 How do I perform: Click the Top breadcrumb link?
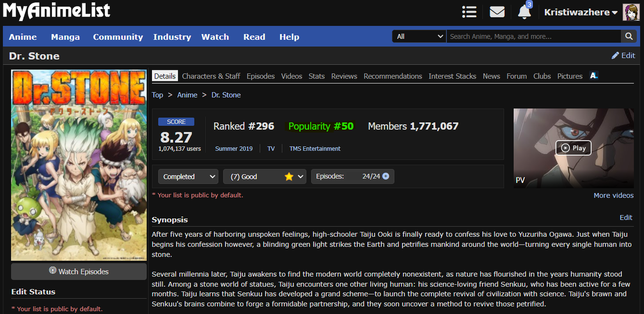click(157, 94)
